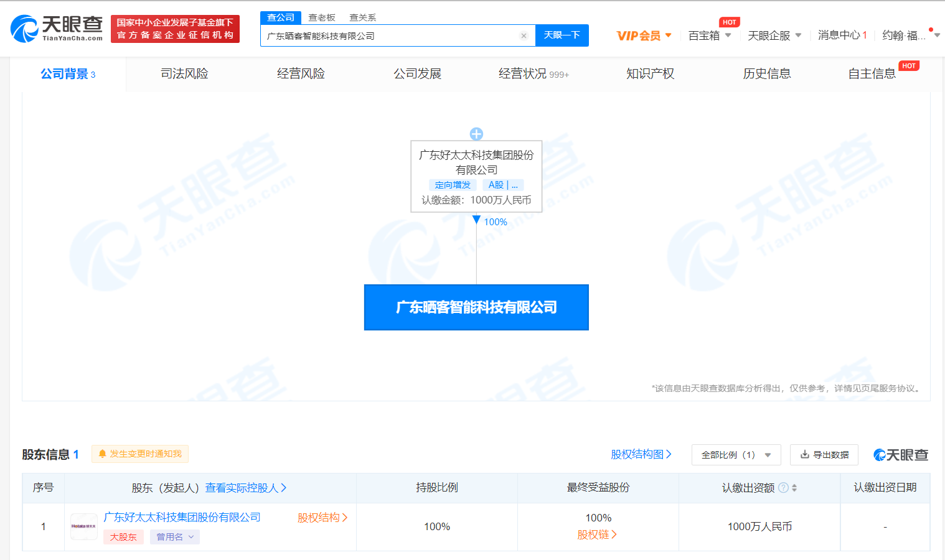Click the A股 tag in chart node

tap(503, 185)
